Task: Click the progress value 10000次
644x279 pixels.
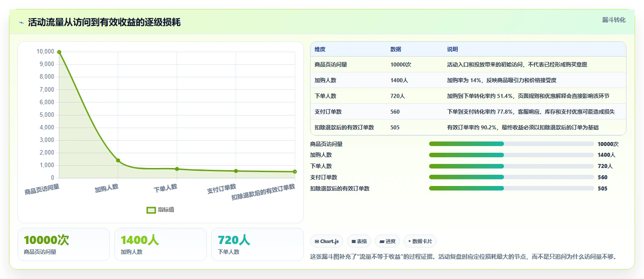Action: 608,144
